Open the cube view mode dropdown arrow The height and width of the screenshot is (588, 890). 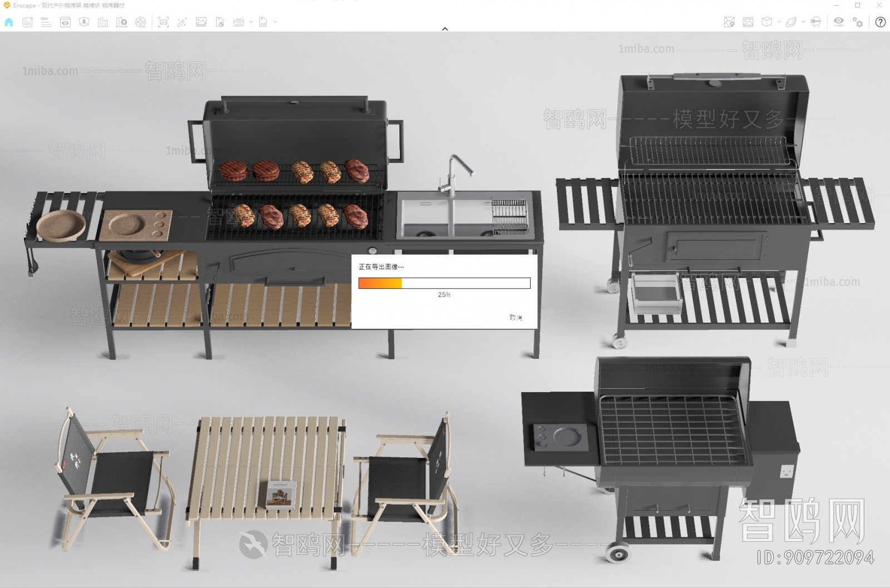779,22
